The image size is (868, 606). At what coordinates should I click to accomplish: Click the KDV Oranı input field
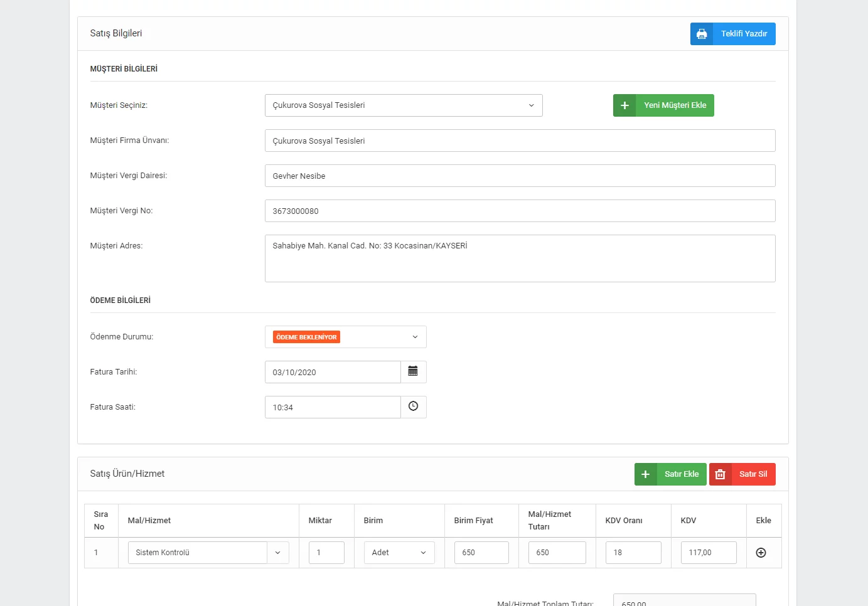(633, 553)
